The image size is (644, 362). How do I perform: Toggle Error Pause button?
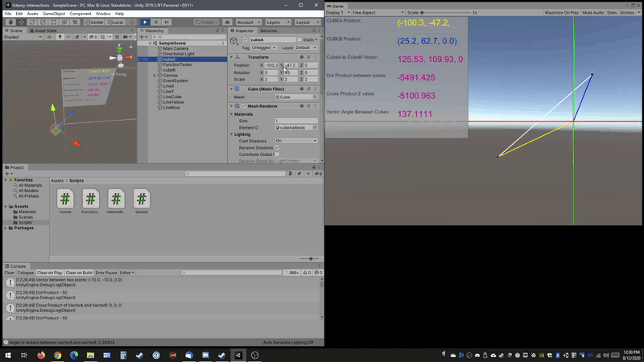pos(106,273)
